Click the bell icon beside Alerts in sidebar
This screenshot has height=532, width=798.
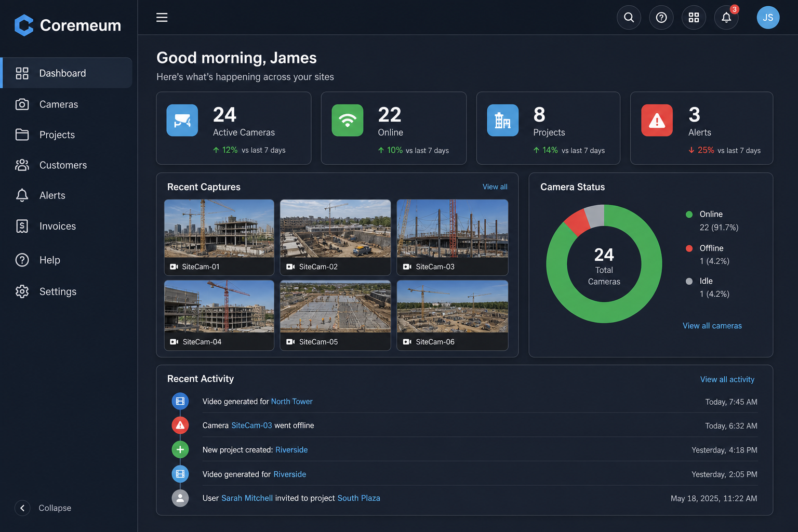[x=22, y=195]
